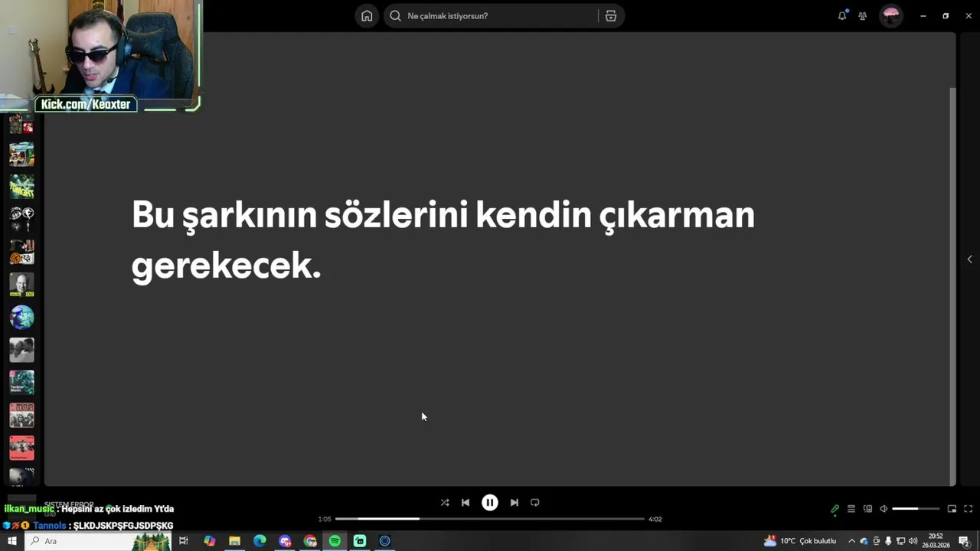This screenshot has height=551, width=980.
Task: Open the teal Streamlabs icon on taskbar
Action: coord(360,541)
